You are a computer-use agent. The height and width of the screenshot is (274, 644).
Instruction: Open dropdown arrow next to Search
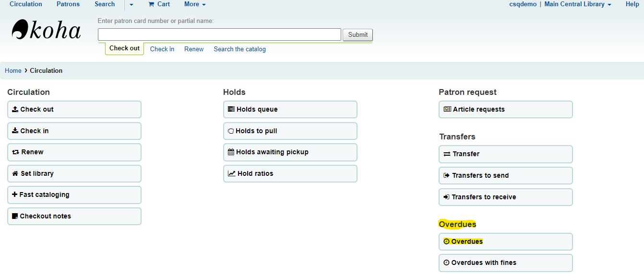click(131, 5)
